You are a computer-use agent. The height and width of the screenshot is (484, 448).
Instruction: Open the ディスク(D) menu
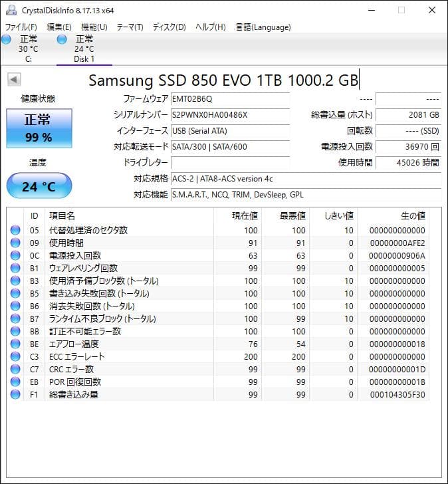click(169, 27)
